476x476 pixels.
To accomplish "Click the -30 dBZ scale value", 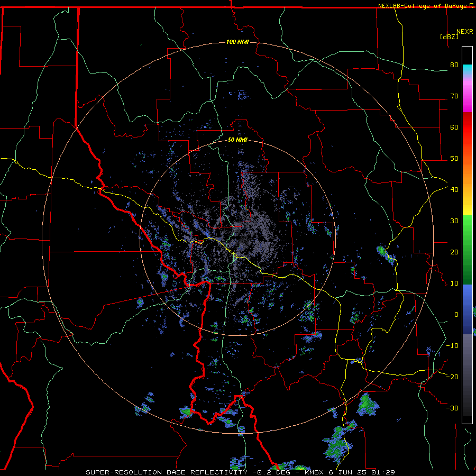I will 452,408.
